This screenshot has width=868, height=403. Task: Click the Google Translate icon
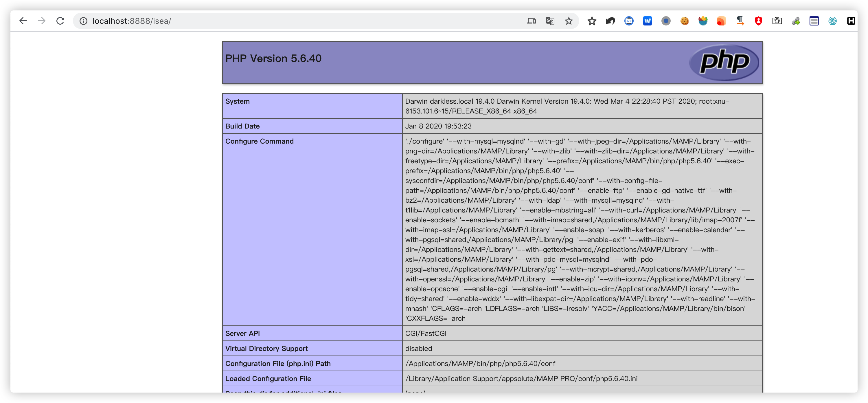[550, 21]
